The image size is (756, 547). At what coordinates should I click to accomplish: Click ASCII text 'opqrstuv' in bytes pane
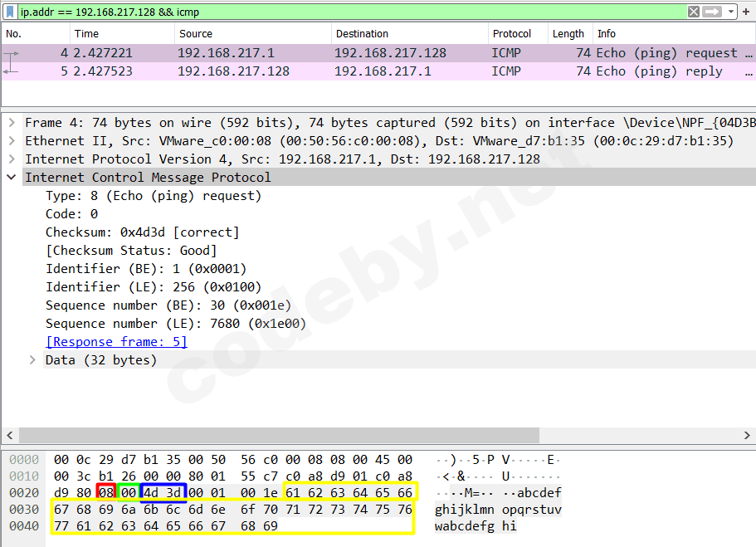532,510
